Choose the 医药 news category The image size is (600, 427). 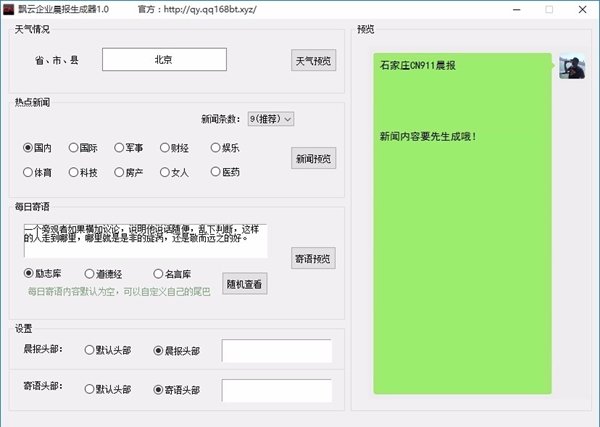225,172
